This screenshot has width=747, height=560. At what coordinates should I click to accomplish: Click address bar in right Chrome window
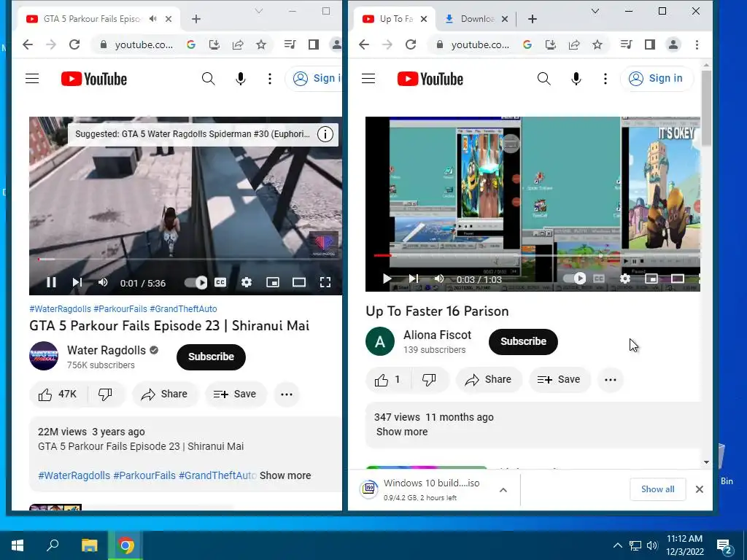[480, 44]
